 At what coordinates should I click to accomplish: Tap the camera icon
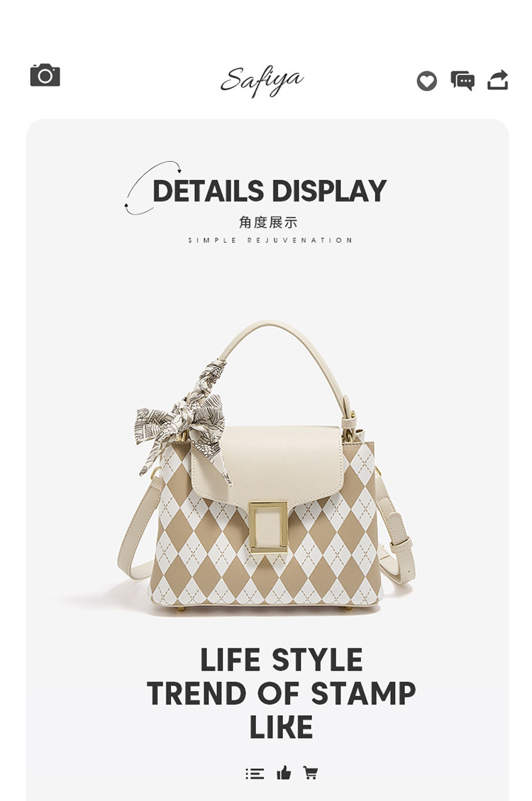point(45,75)
